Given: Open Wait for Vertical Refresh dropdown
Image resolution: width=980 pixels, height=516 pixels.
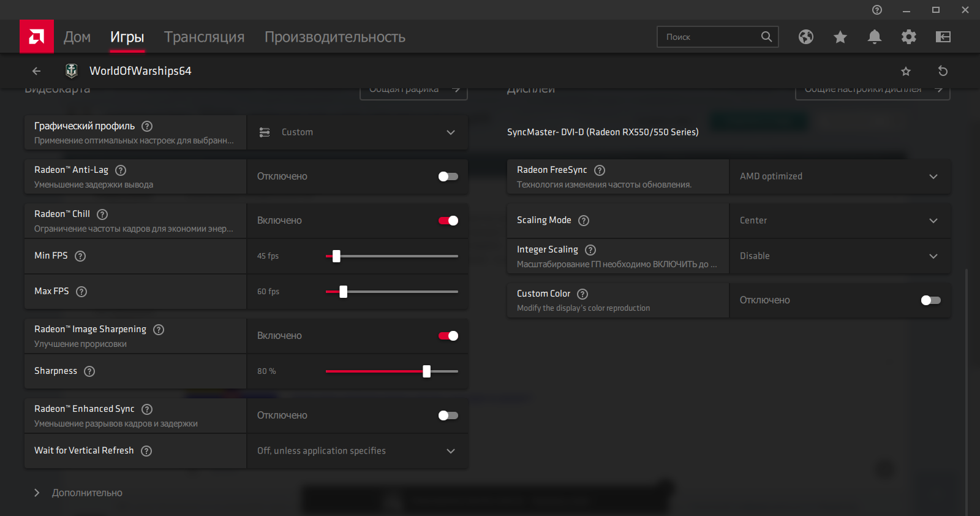Looking at the screenshot, I should (x=358, y=451).
